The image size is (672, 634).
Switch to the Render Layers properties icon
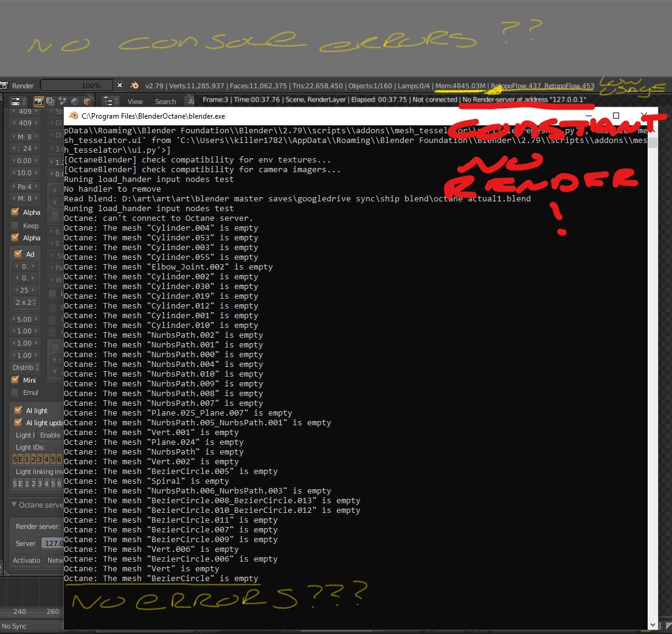tap(50, 102)
